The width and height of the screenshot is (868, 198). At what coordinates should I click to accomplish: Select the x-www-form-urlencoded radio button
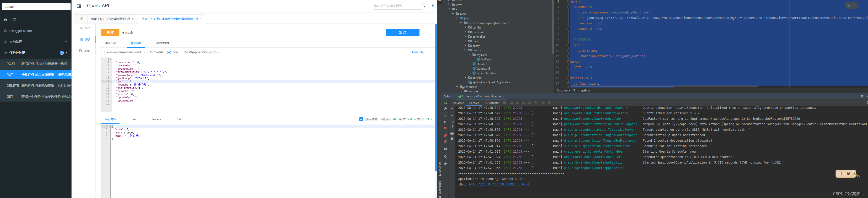click(x=103, y=52)
